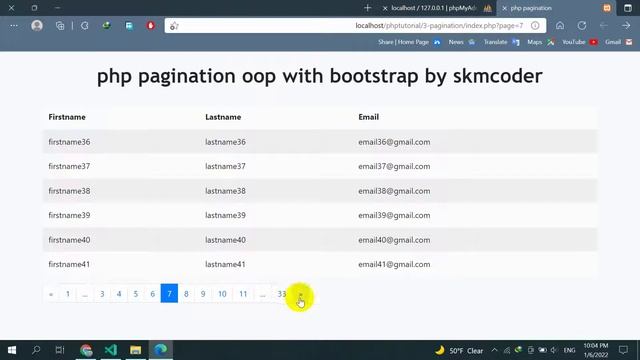Click the red adblock extension icon
640x360 pixels.
click(x=151, y=26)
